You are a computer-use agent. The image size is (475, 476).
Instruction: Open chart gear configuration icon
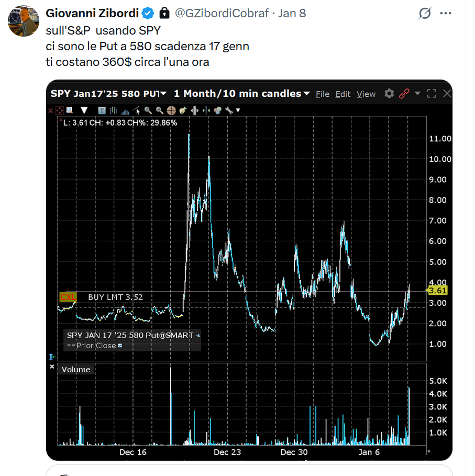tap(389, 94)
